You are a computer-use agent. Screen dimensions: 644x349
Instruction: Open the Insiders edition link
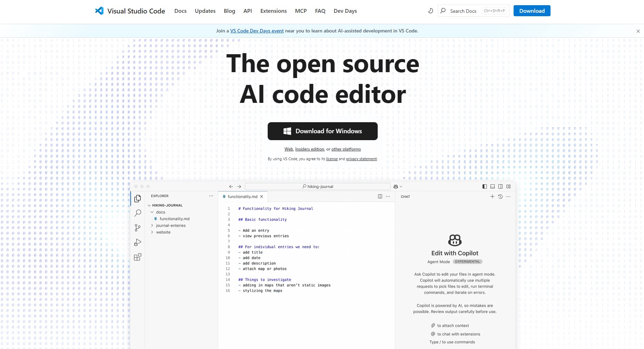pyautogui.click(x=310, y=149)
